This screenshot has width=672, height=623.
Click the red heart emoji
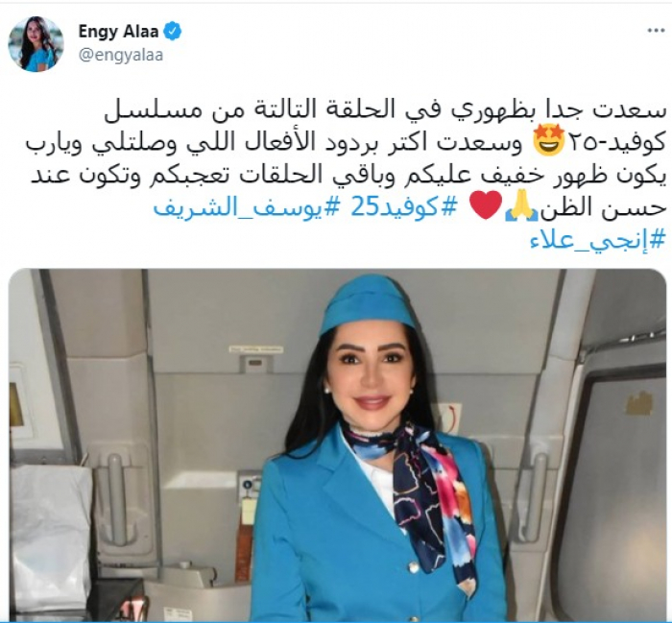(486, 206)
